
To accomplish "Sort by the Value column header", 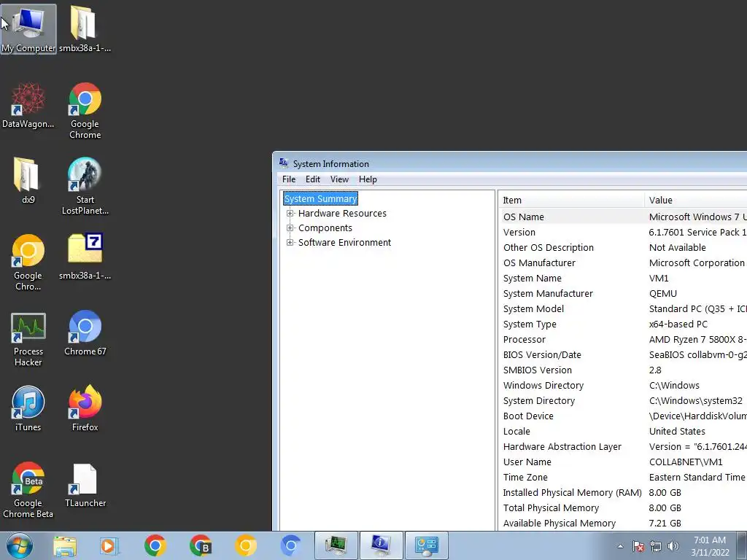I will 695,200.
